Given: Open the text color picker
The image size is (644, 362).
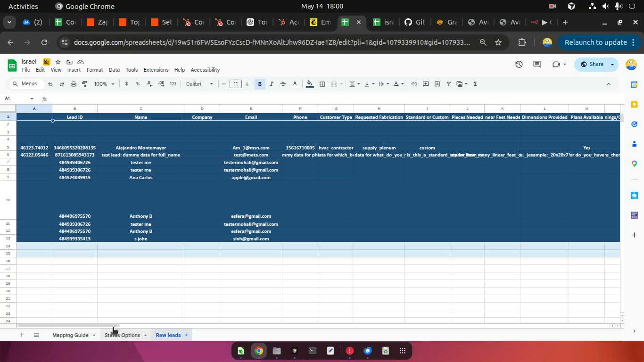Looking at the screenshot, I should pos(295,84).
